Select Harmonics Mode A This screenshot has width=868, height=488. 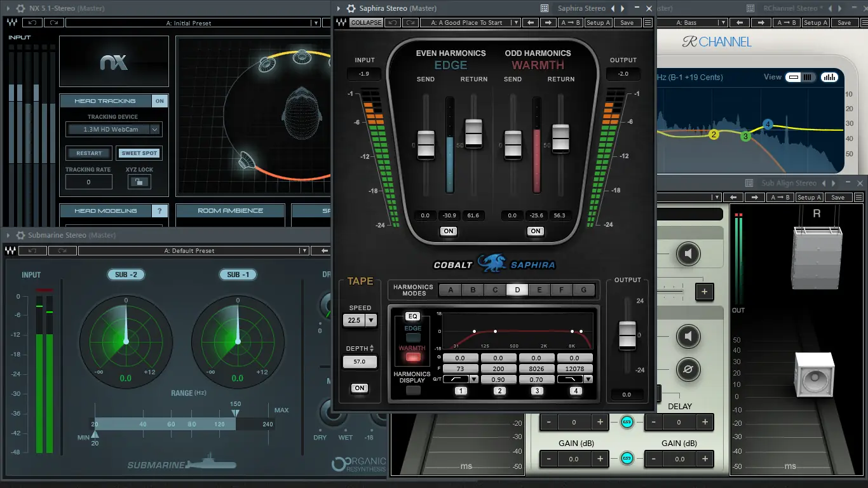point(450,289)
